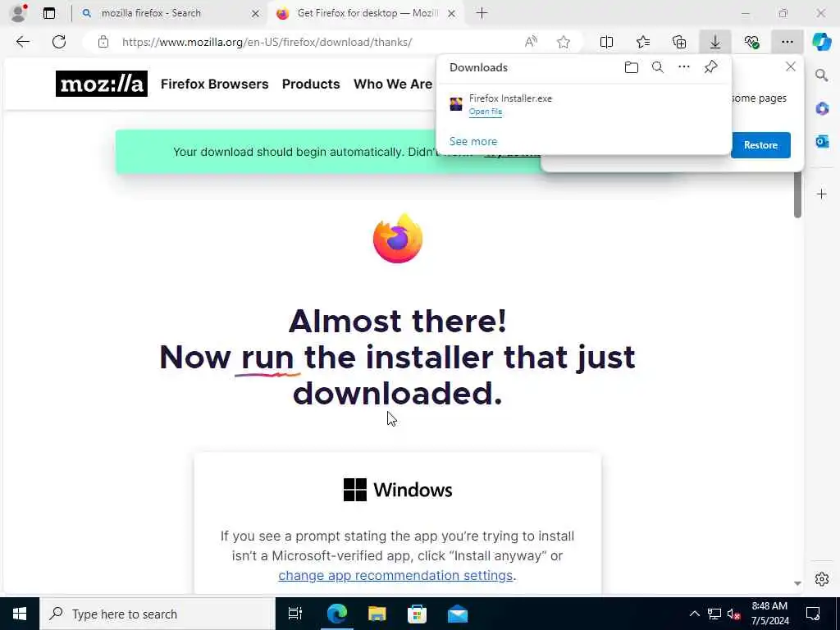Open Task View on the taskbar

(295, 614)
